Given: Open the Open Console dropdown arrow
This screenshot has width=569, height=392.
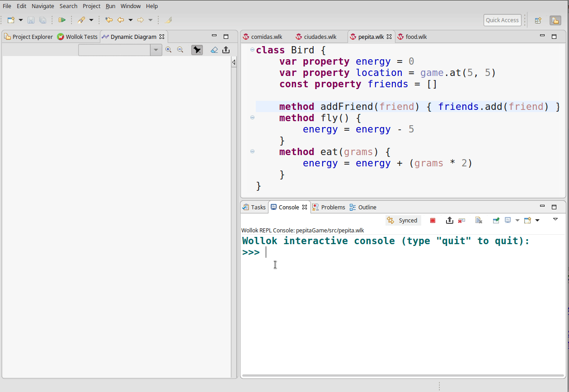Looking at the screenshot, I should 537,220.
